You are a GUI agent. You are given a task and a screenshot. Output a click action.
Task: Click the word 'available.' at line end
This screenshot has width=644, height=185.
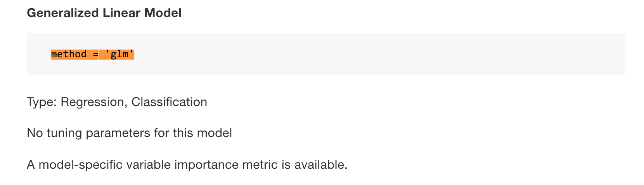pos(321,165)
